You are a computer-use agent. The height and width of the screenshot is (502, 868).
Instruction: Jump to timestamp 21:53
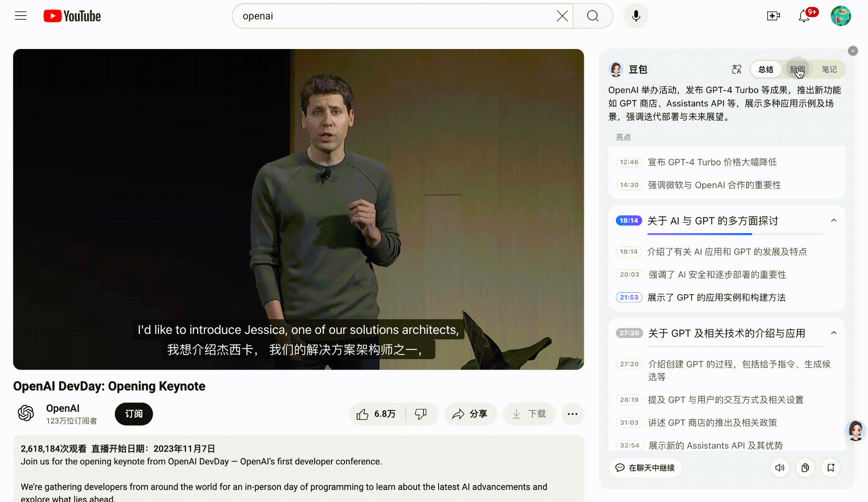click(x=629, y=297)
